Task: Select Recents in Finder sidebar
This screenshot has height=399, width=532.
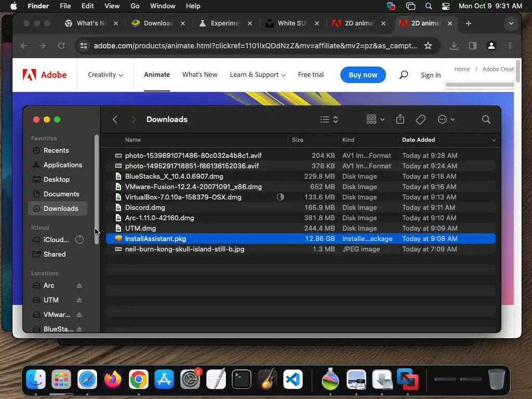Action: [58, 150]
